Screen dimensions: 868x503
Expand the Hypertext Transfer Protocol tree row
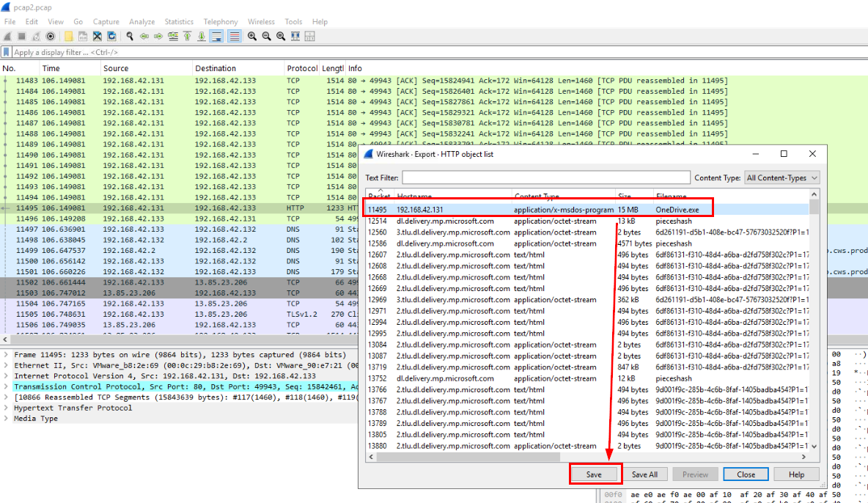point(7,408)
